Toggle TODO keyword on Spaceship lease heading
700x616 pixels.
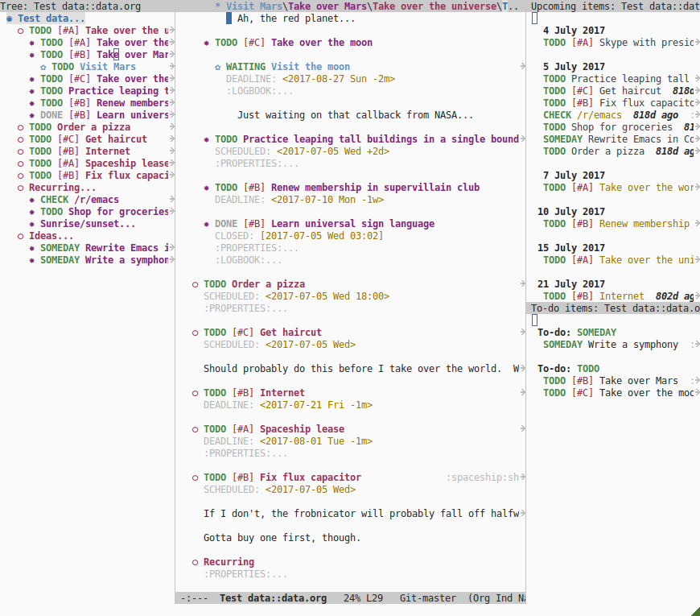(x=215, y=429)
